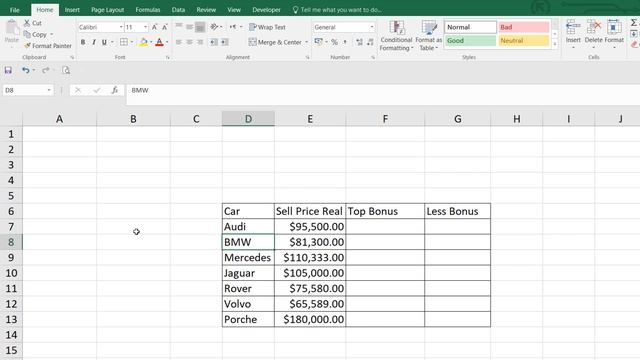Screen dimensions: 640x360
Task: Switch to the Page Layout tab
Action: 107,10
